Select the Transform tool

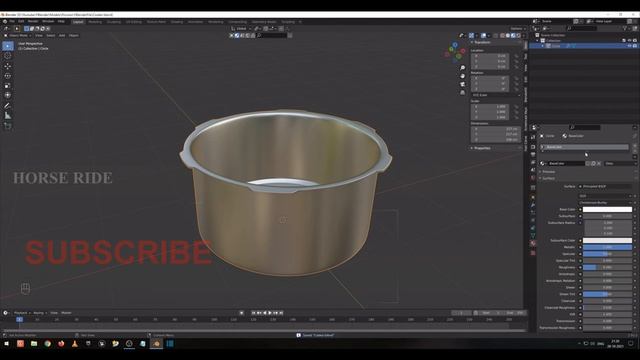[8, 95]
